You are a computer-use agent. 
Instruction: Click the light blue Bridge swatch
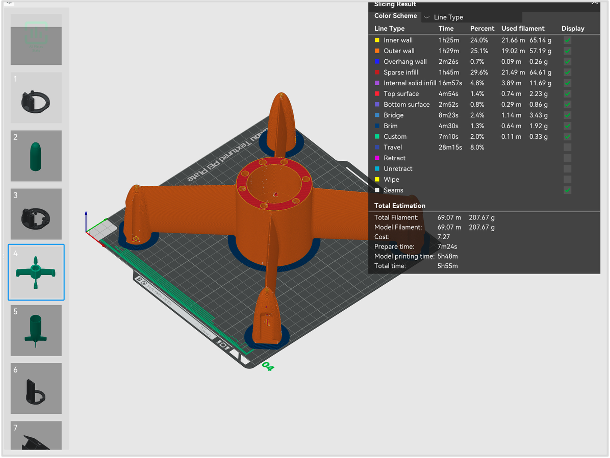(x=377, y=115)
